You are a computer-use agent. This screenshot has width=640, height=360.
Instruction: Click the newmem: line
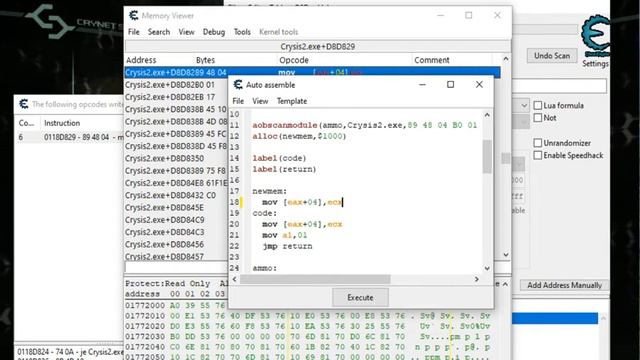click(270, 191)
